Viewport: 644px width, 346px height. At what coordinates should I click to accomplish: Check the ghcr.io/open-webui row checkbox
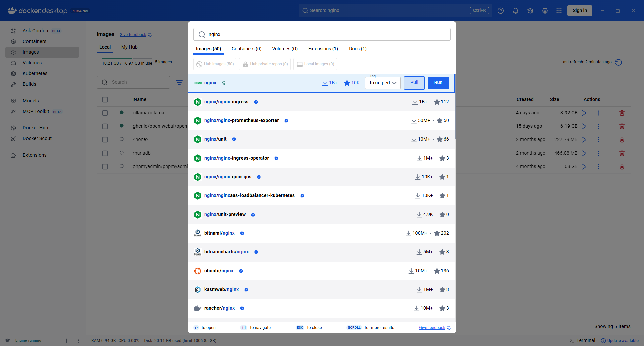(105, 126)
